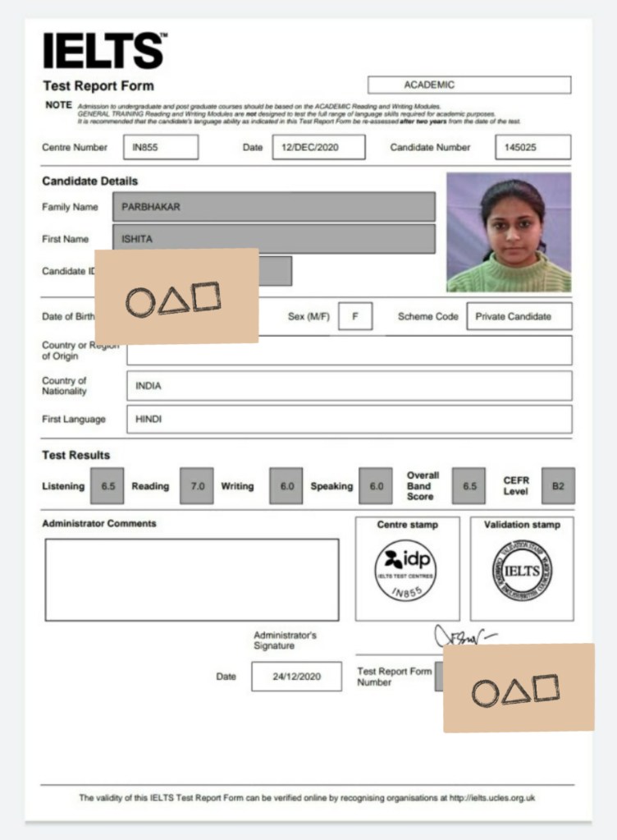Click the CEFR Level B2 box

click(558, 486)
